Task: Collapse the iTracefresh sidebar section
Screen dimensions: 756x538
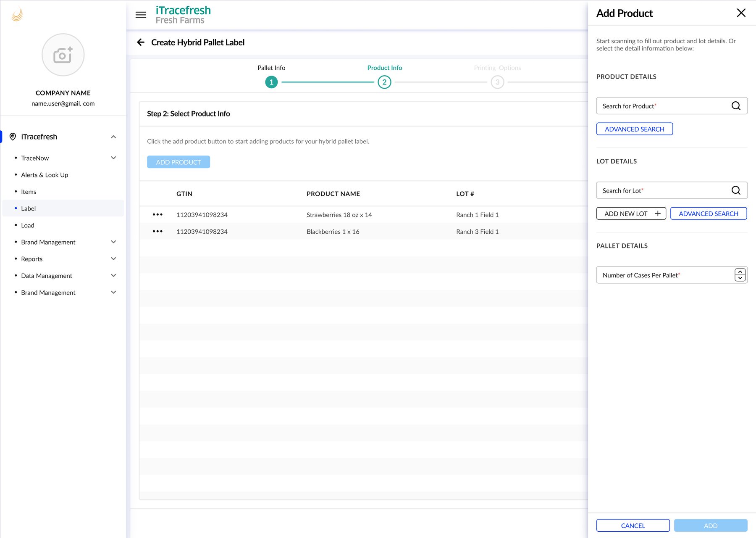Action: [x=113, y=137]
